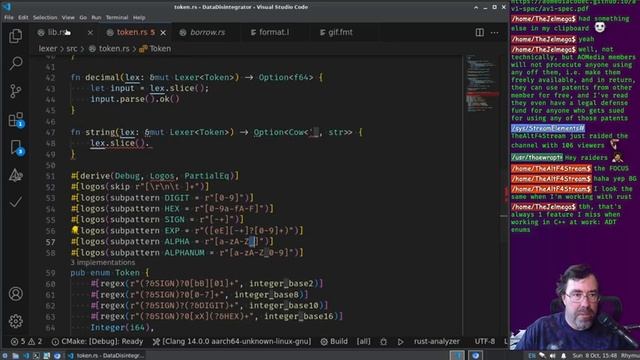Open the bookmarked-page view with badge 3
Viewport: 640px width, 360px height.
click(x=16, y=147)
